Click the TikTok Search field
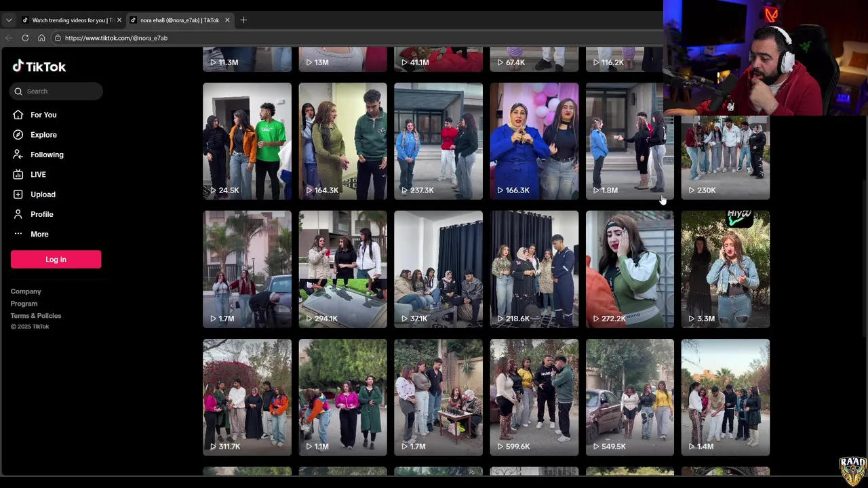Viewport: 868px width, 488px height. 56,91
